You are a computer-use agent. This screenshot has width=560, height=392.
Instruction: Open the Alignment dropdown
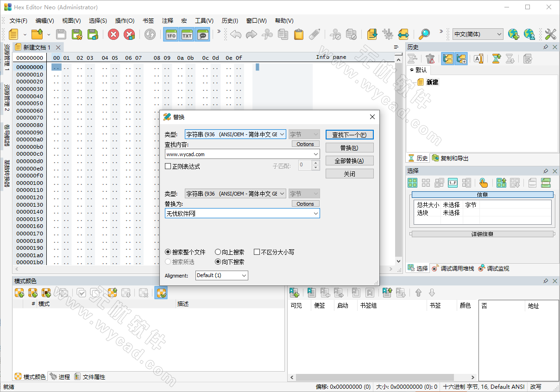pyautogui.click(x=244, y=275)
